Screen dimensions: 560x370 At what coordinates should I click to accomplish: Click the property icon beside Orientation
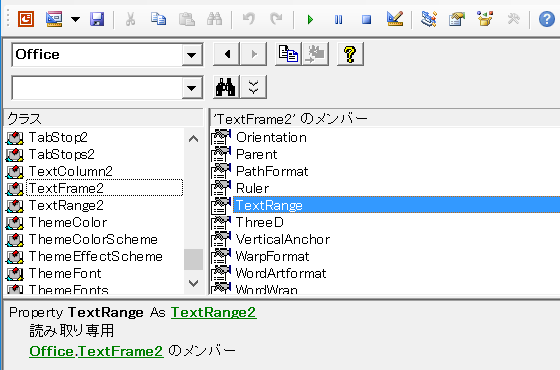[221, 138]
